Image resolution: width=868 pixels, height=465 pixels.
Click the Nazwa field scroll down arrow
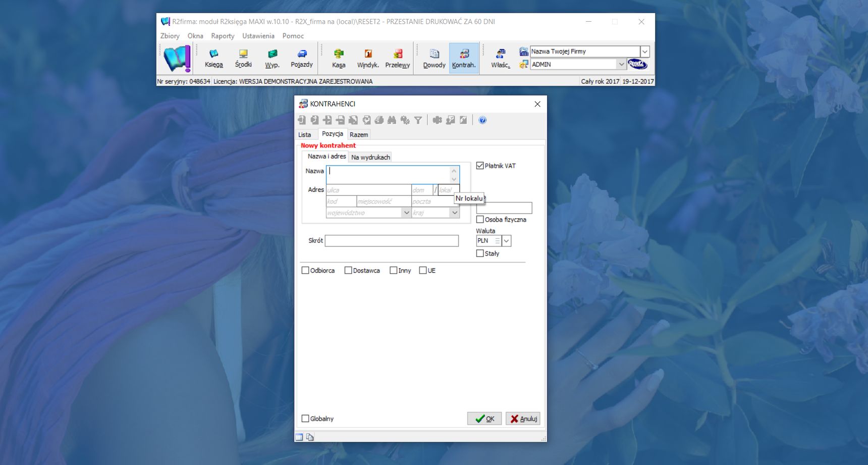coord(454,179)
